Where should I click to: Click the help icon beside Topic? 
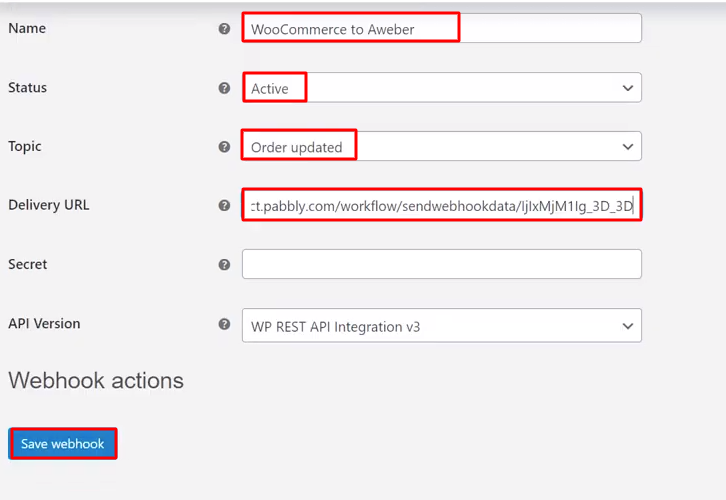pos(224,147)
